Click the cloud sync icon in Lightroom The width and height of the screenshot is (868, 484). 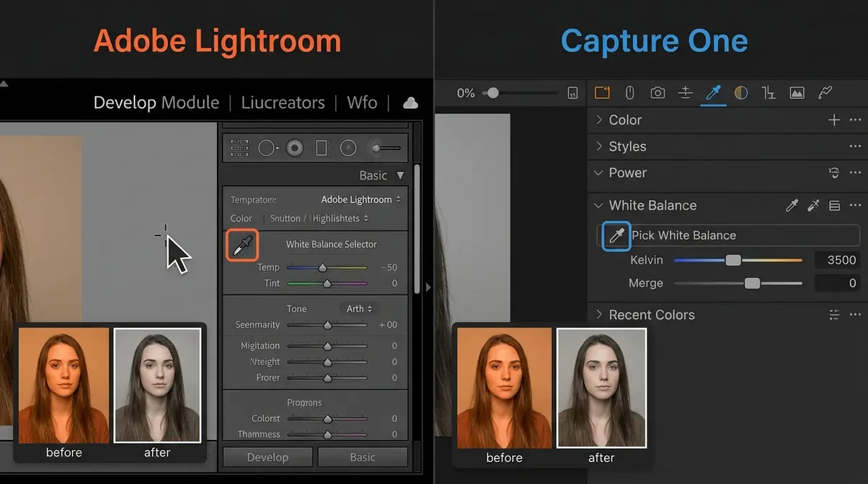[x=410, y=103]
